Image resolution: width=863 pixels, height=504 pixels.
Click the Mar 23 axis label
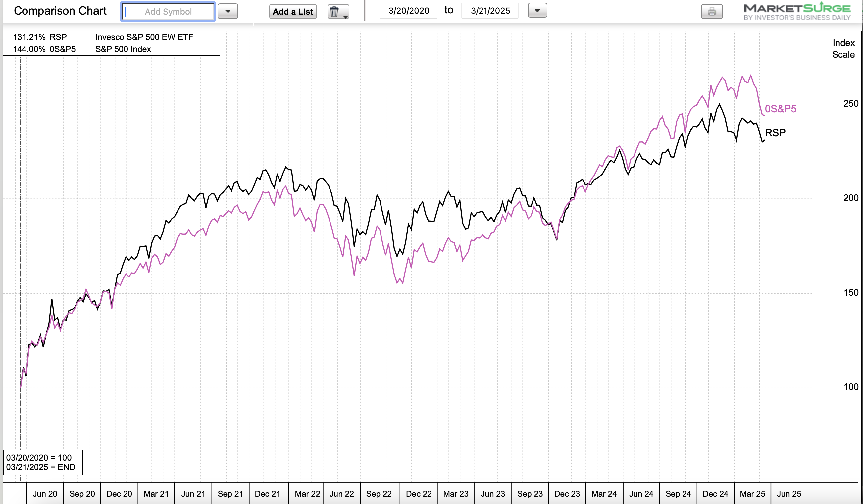coord(456,494)
